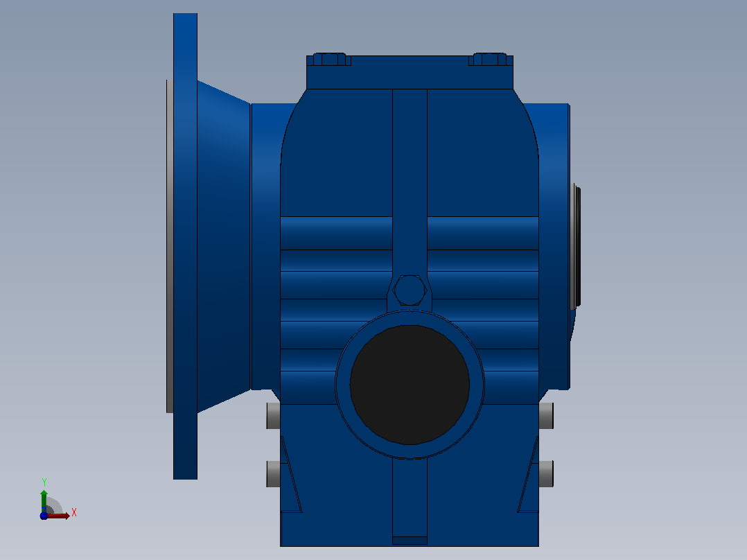This screenshot has width=747, height=560.
Task: Select the hex plug above the shaft bore
Action: pos(410,290)
